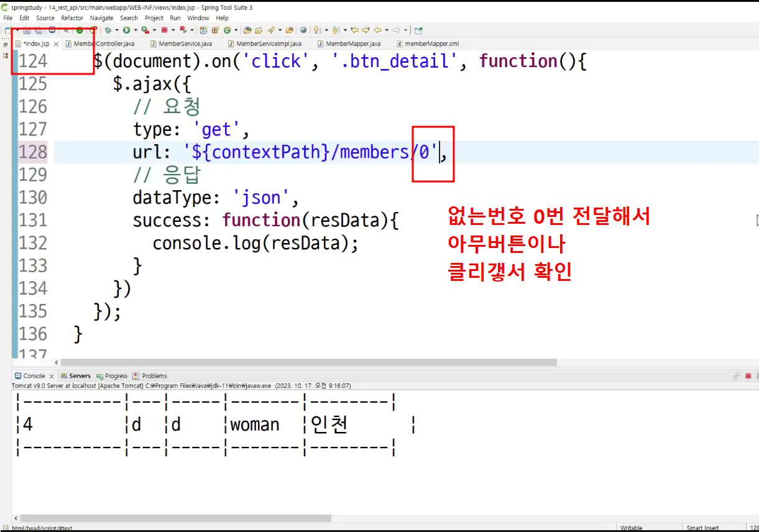Open the New Java Class dropdown arrow
The image size is (759, 532).
pos(236,30)
